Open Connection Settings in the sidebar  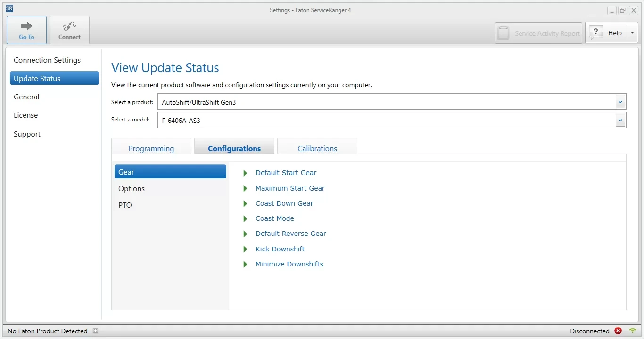click(x=47, y=60)
